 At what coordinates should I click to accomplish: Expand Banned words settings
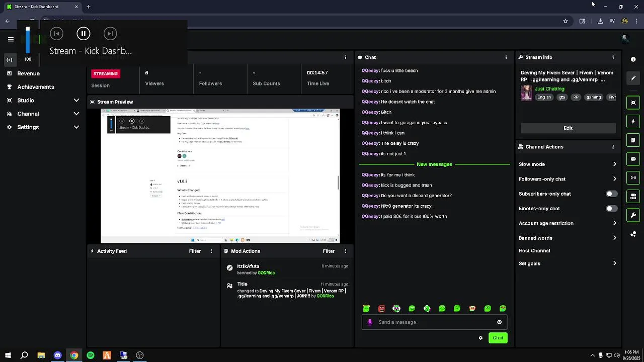(x=614, y=238)
